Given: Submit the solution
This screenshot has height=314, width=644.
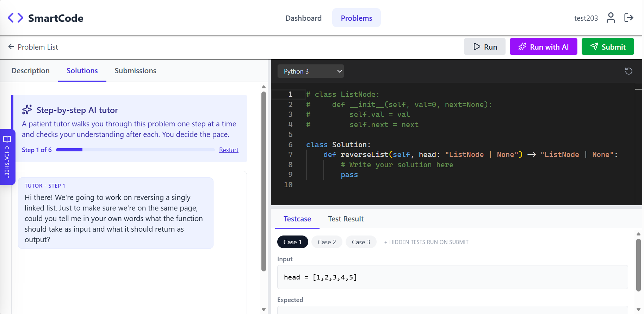Looking at the screenshot, I should 608,47.
